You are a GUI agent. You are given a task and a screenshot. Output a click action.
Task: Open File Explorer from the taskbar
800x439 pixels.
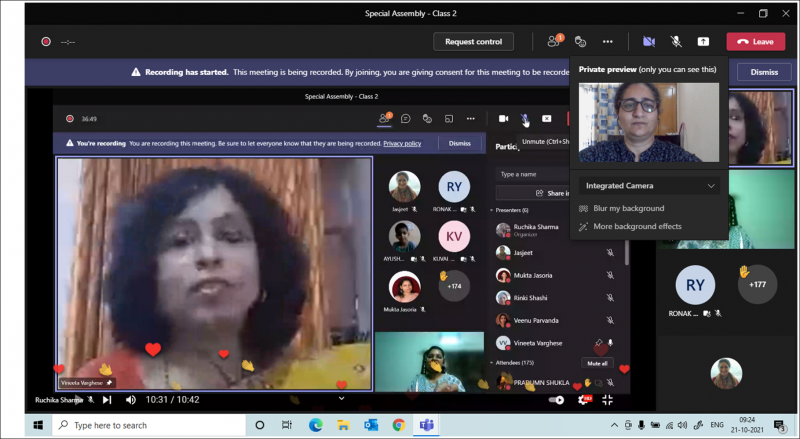[343, 425]
